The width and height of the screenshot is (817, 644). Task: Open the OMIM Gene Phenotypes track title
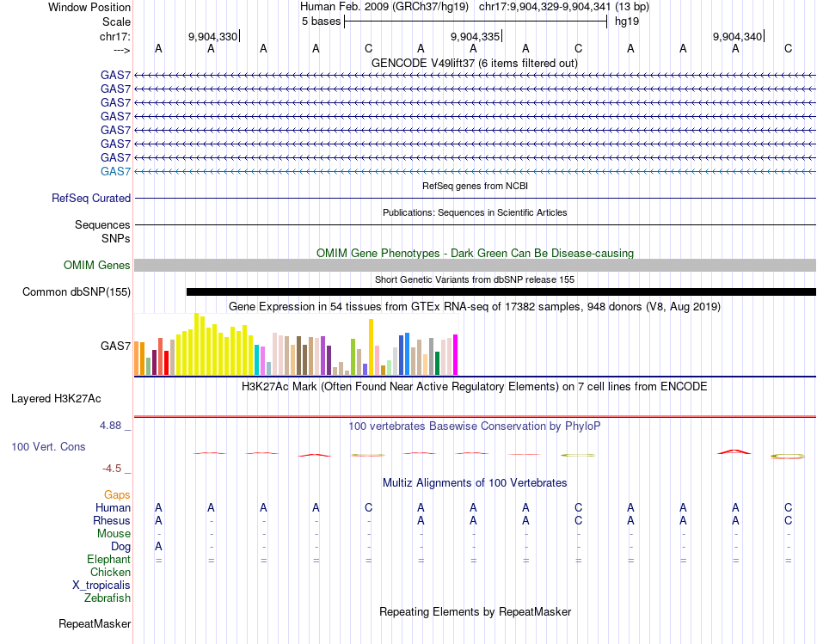[x=476, y=254]
